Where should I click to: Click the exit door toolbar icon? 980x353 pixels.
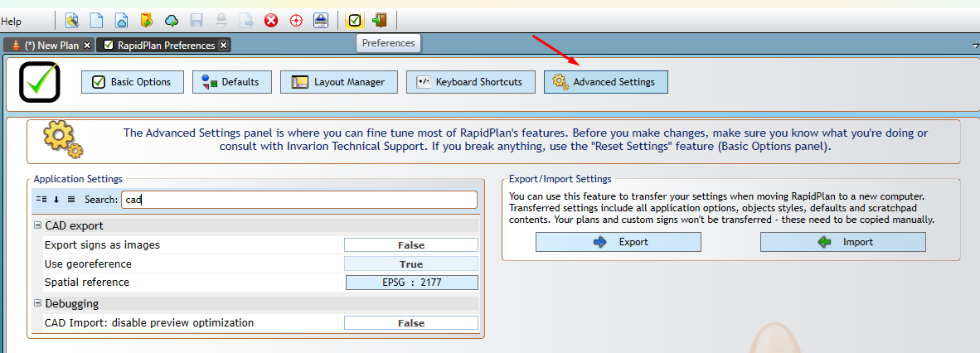pos(379,21)
